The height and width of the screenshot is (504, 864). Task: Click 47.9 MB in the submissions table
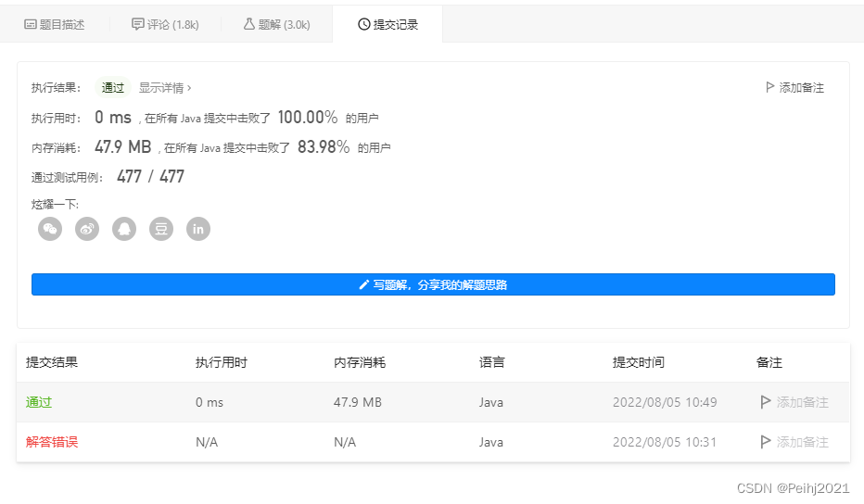(x=358, y=402)
